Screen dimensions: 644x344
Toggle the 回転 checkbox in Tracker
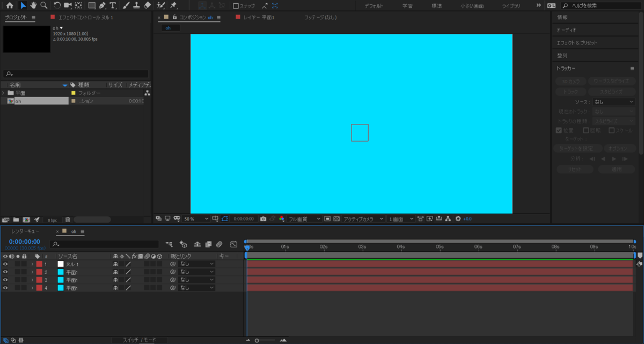[586, 130]
